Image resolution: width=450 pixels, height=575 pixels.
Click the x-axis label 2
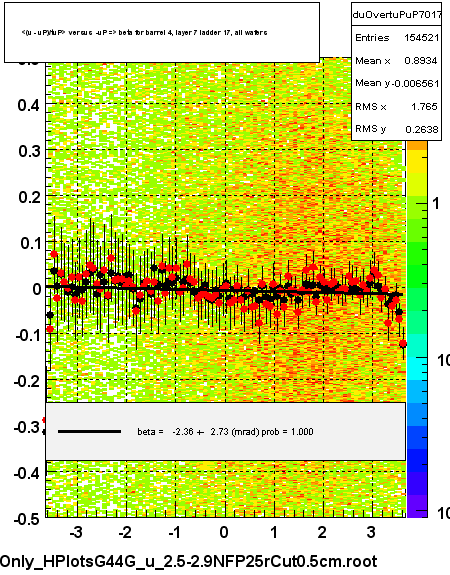click(x=322, y=532)
